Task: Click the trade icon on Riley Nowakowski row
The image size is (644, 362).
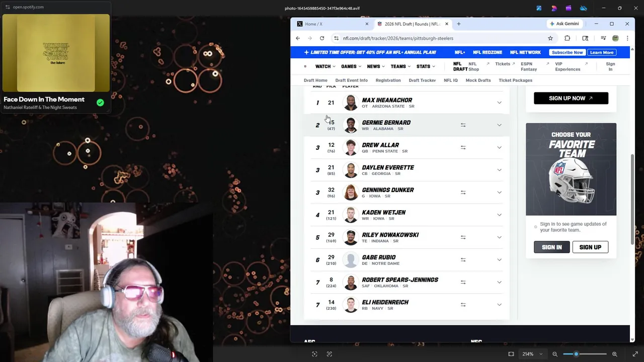Action: pyautogui.click(x=463, y=237)
